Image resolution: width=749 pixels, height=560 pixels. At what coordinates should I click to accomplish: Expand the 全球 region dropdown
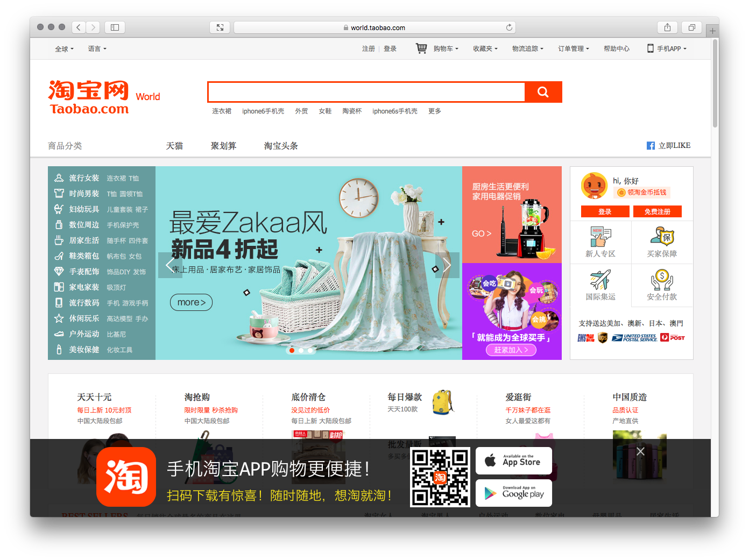pos(64,49)
